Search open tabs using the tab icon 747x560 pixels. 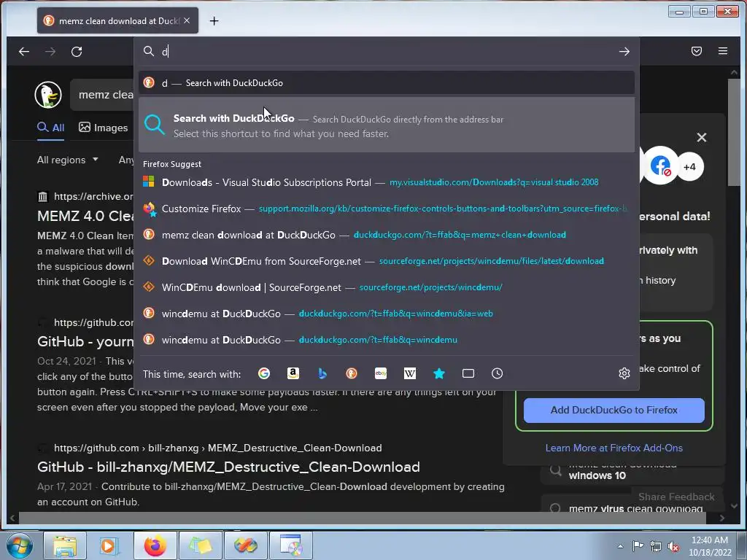point(468,374)
